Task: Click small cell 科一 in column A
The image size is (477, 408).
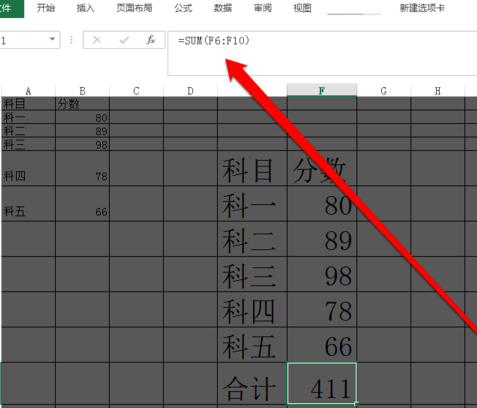Action: 28,117
